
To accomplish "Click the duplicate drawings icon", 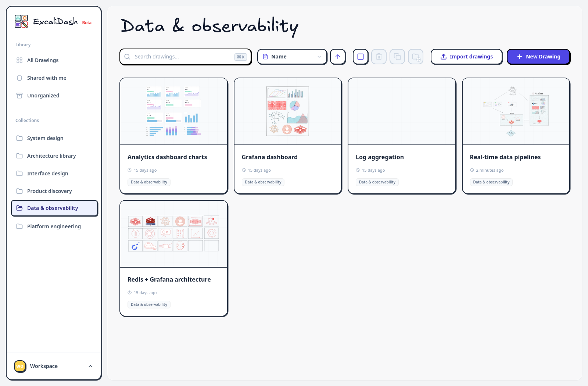I will point(397,57).
